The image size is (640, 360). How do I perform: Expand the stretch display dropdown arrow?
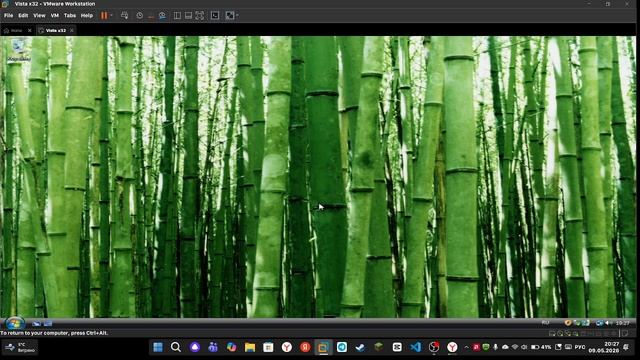[237, 16]
